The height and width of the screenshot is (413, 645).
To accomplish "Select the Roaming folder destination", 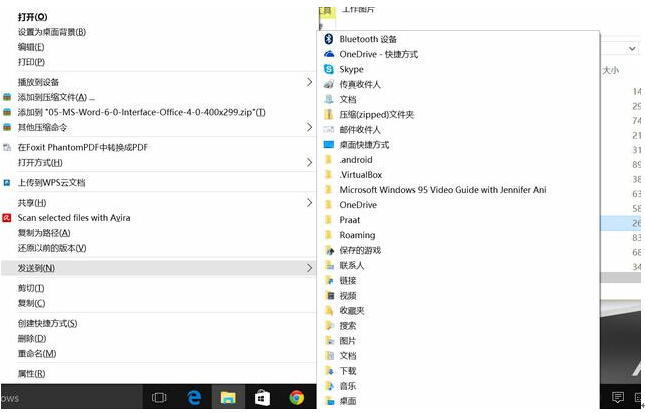I will click(x=357, y=235).
